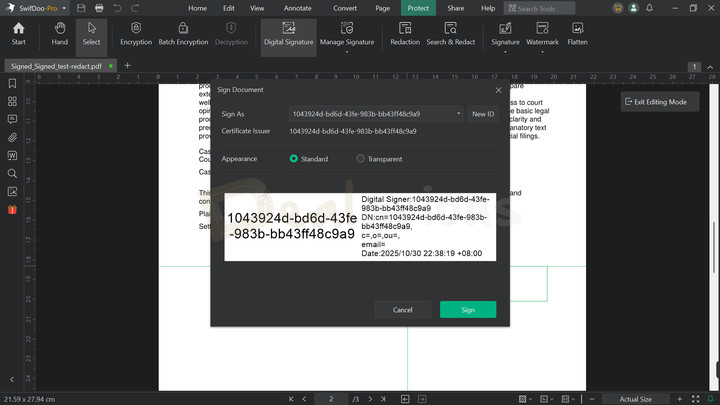Viewport: 720px width, 405px height.
Task: Open the search side panel
Action: 12,173
